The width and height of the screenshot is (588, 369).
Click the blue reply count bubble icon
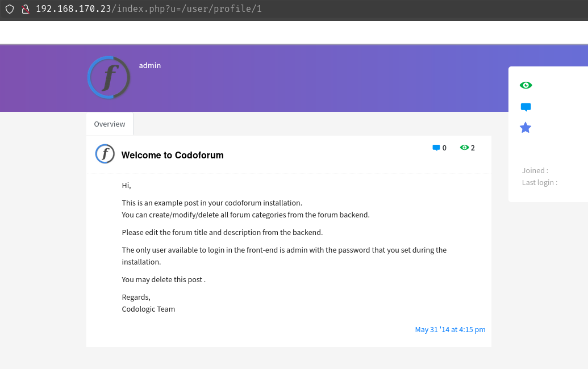pyautogui.click(x=436, y=148)
